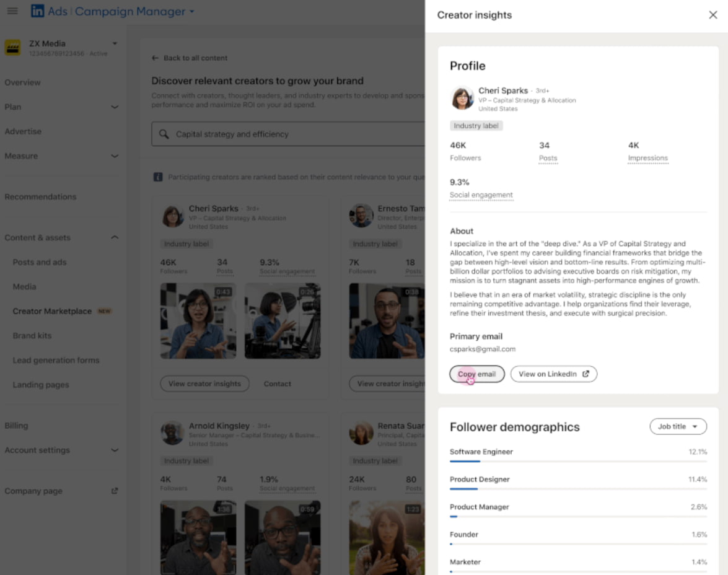Screen dimensions: 728x575
Task: Click the search magnifier icon
Action: [164, 134]
